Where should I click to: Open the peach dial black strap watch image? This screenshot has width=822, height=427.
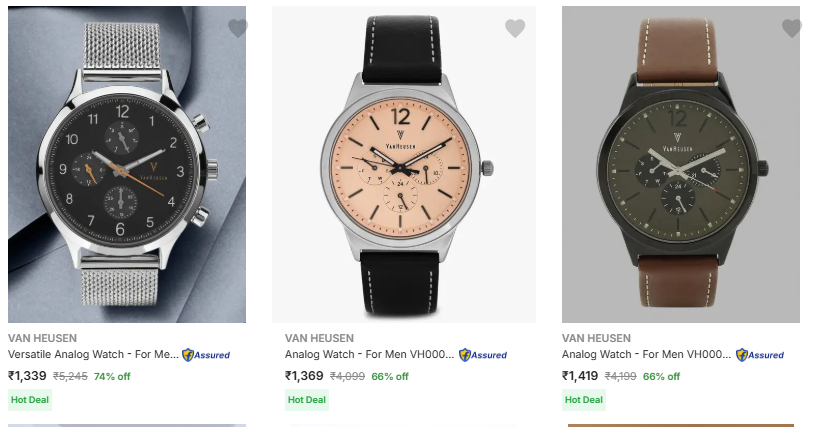coord(404,165)
